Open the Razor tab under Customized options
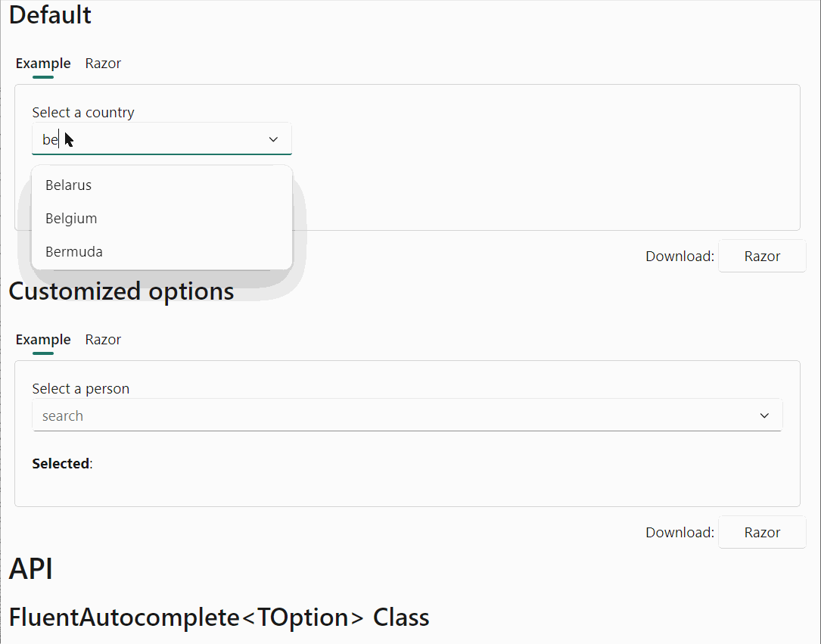The image size is (821, 644). click(x=103, y=340)
